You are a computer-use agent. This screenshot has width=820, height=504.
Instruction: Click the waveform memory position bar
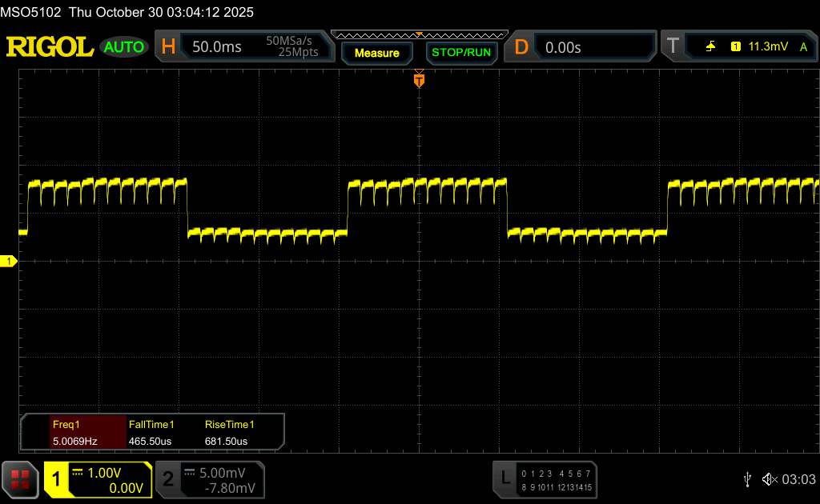click(418, 34)
